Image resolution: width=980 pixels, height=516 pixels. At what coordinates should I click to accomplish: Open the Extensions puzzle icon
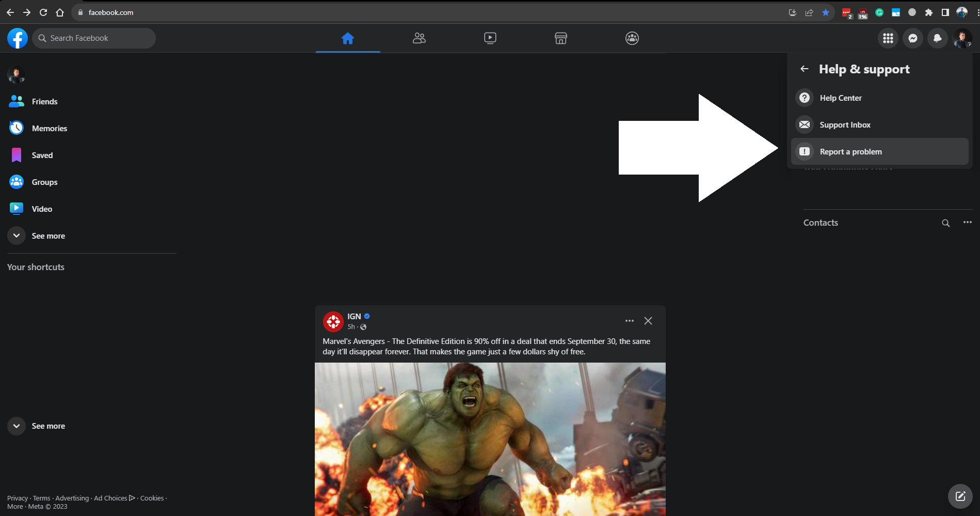[929, 12]
